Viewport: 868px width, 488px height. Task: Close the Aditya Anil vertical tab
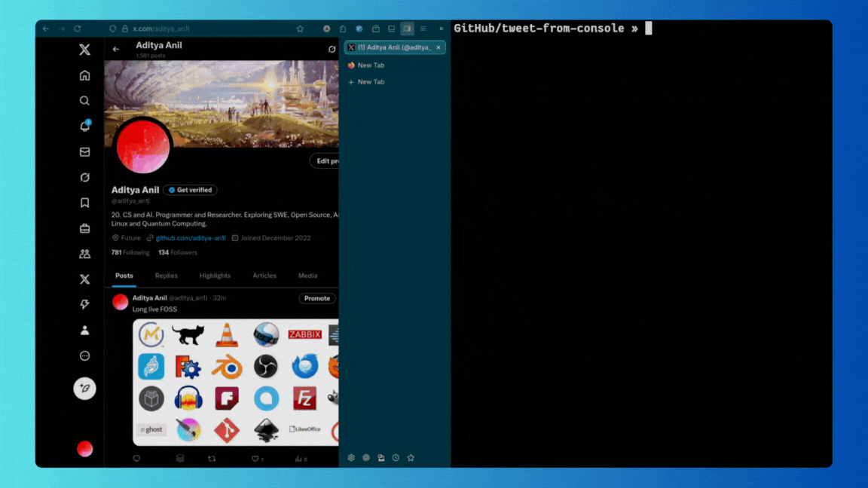[x=439, y=47]
